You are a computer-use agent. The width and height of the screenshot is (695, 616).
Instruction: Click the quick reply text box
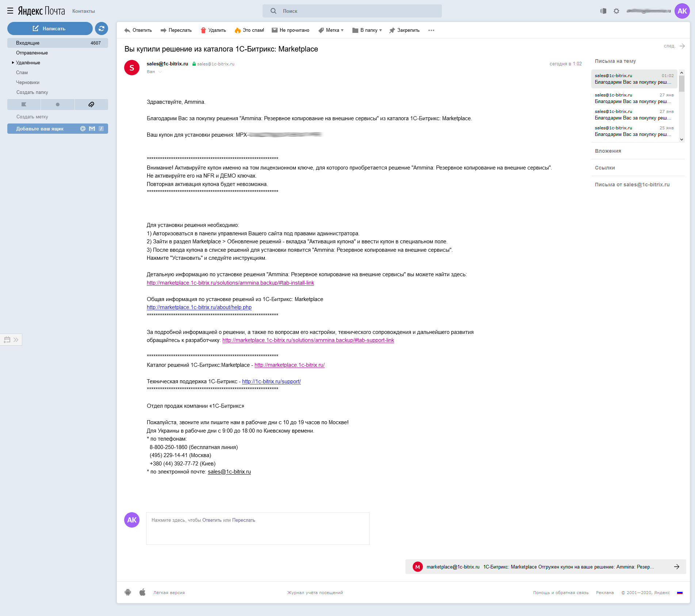[x=258, y=528]
